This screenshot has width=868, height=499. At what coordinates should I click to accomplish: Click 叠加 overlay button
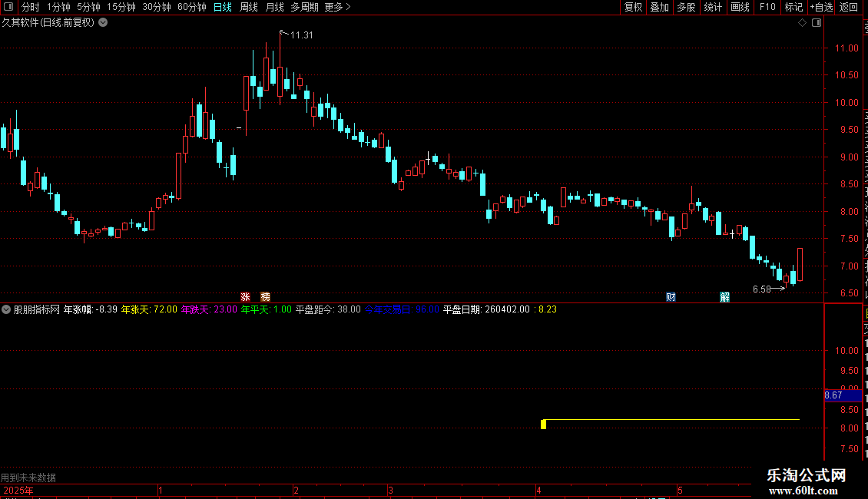(x=659, y=7)
